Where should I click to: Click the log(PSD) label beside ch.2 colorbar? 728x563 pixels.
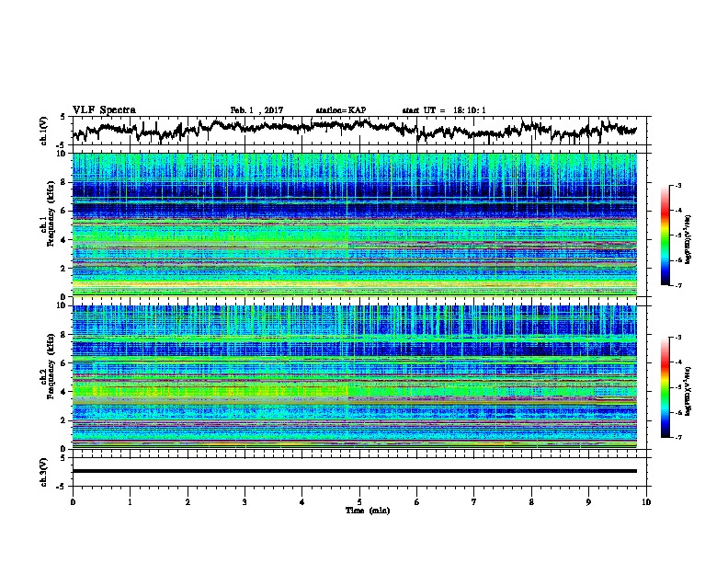[x=688, y=391]
